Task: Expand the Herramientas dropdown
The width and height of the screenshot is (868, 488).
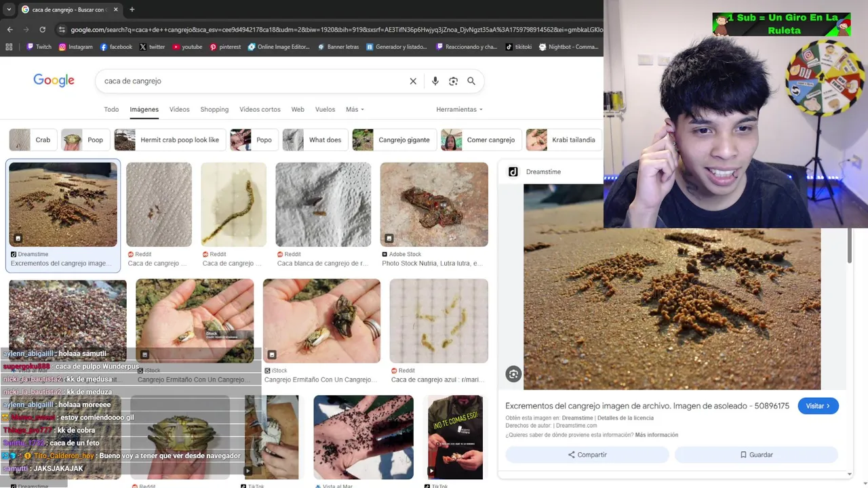Action: point(460,109)
